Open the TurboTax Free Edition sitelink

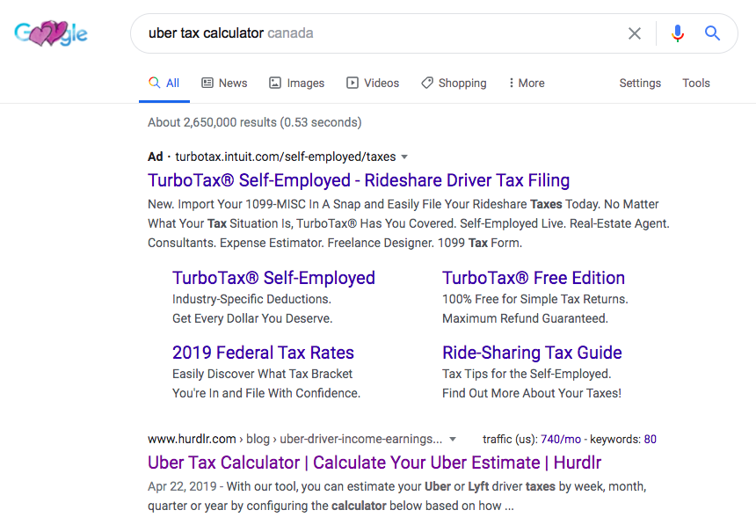pos(534,278)
